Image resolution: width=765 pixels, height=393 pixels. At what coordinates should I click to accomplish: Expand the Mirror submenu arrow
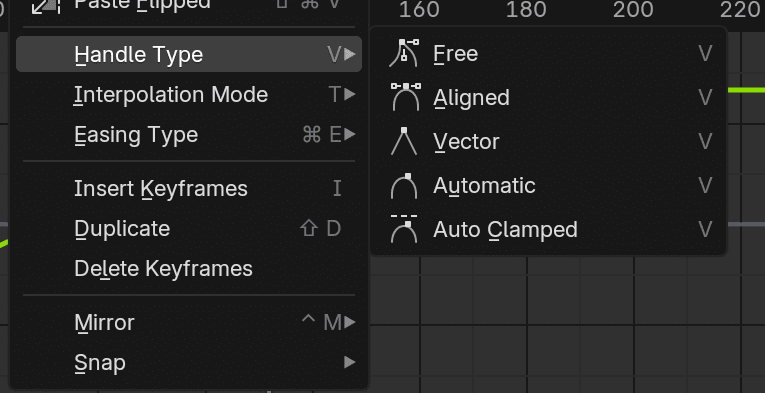point(350,322)
